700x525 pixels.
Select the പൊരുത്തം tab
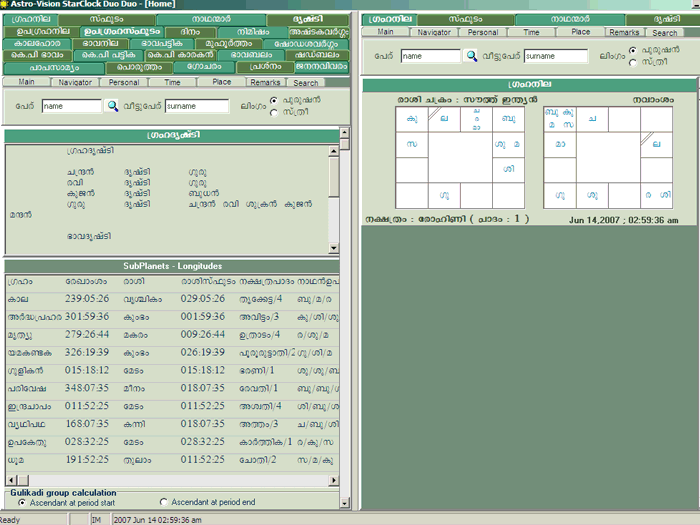click(x=139, y=67)
